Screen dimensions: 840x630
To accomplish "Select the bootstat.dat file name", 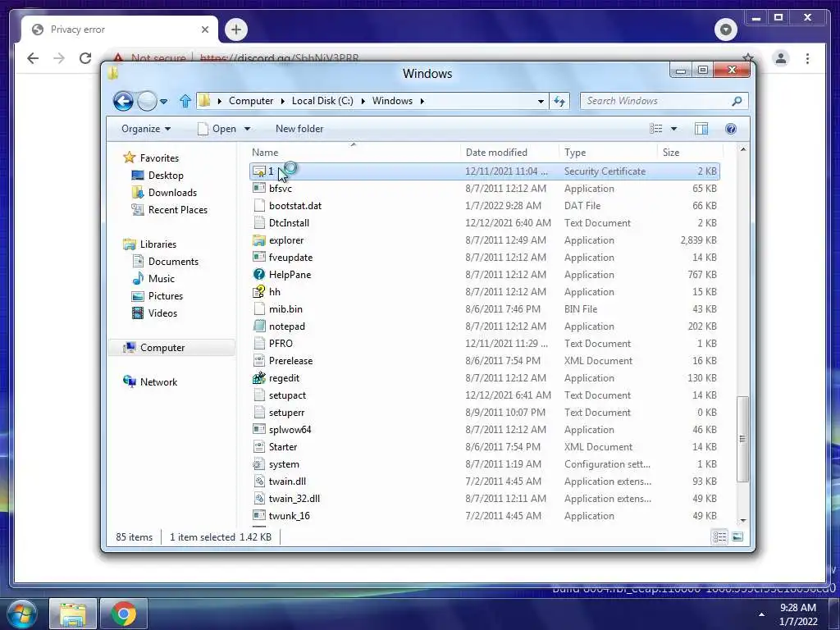I will point(295,206).
